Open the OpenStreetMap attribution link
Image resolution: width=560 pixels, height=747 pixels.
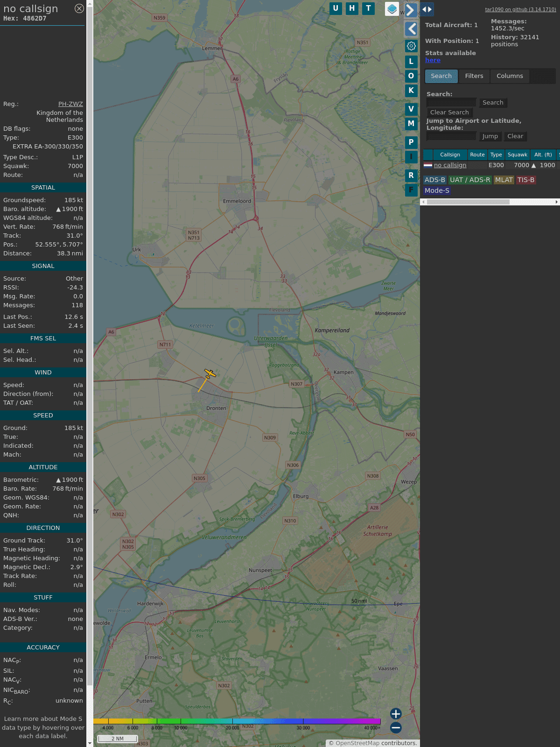click(x=357, y=743)
